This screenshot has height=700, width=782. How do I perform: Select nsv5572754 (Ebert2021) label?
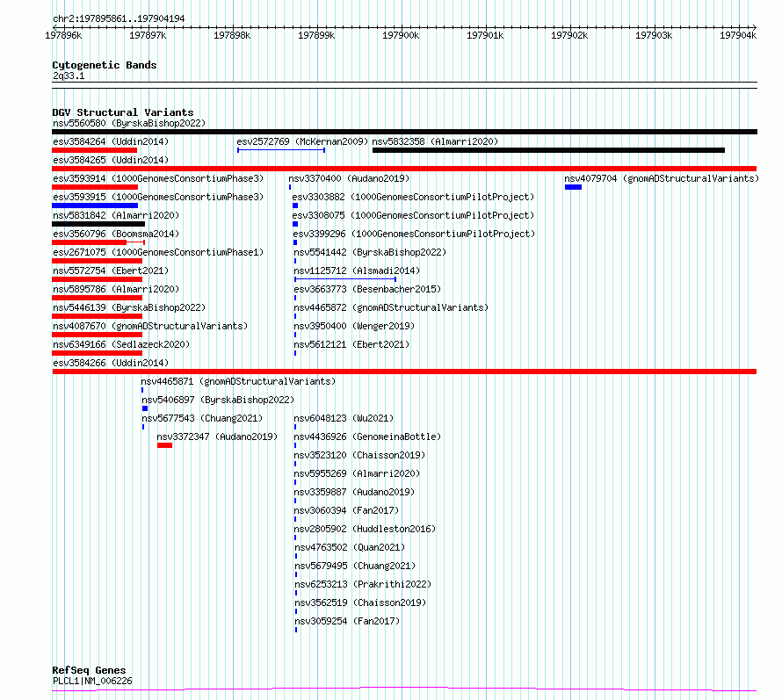click(x=111, y=271)
